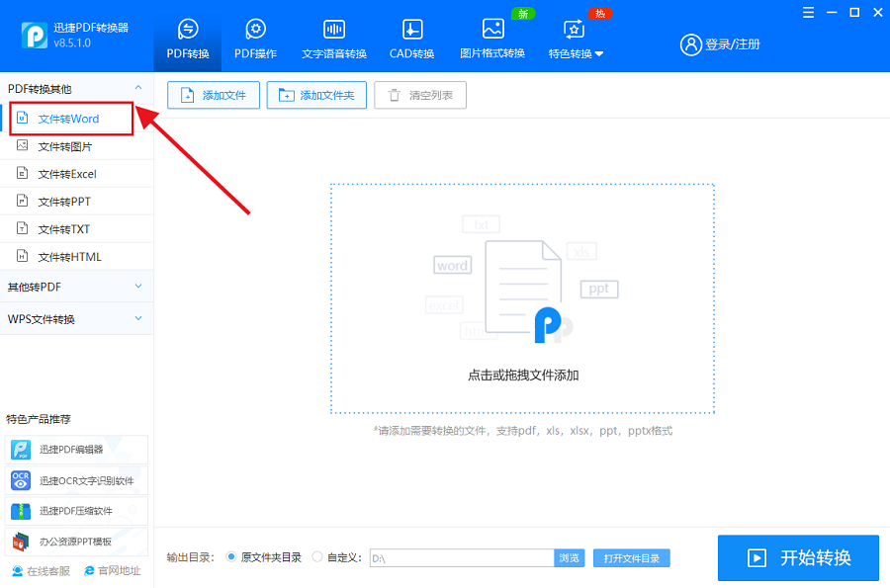The height and width of the screenshot is (588, 890).
Task: Open 迅捷PDF压缩软件 product recommendation
Action: point(76,511)
